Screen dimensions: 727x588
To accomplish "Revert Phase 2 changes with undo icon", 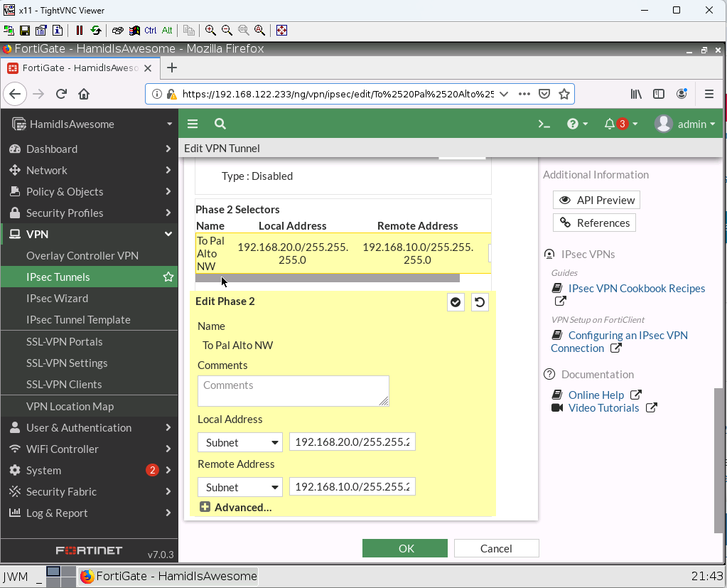I will pos(480,302).
